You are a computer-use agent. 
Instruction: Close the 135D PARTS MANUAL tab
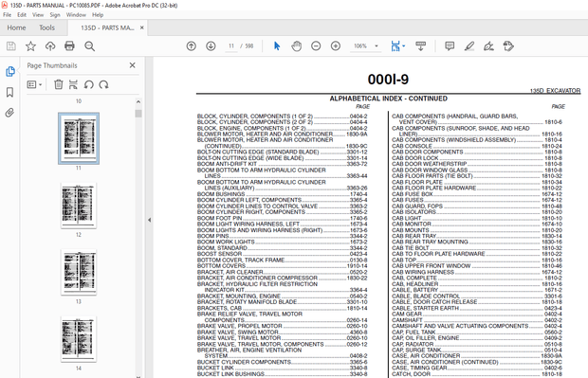(141, 27)
